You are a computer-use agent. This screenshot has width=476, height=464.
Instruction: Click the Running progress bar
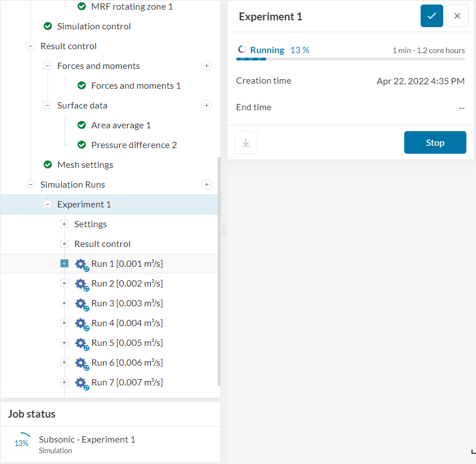(x=350, y=59)
